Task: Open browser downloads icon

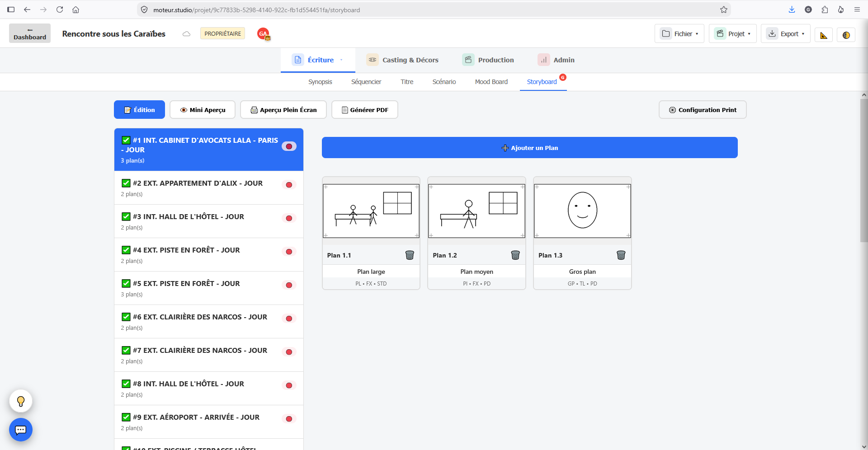Action: click(792, 9)
